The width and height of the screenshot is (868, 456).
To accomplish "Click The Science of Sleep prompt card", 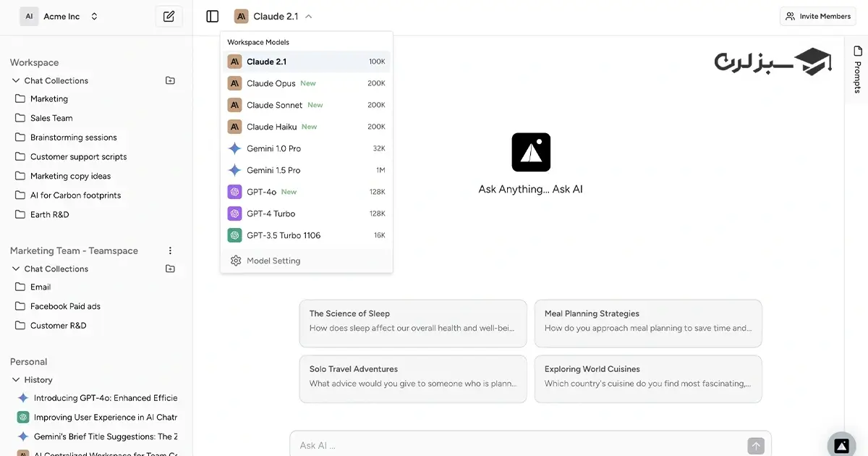I will (413, 323).
